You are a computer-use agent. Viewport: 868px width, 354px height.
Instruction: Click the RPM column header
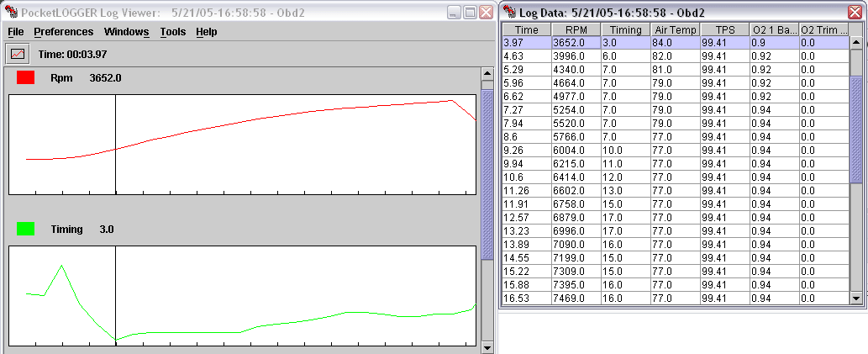pos(575,29)
